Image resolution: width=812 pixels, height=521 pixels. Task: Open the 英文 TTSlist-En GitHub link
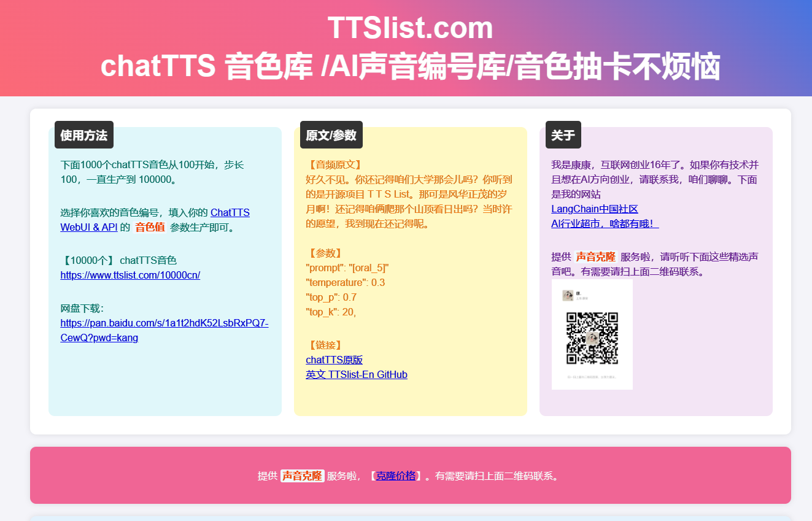(356, 375)
